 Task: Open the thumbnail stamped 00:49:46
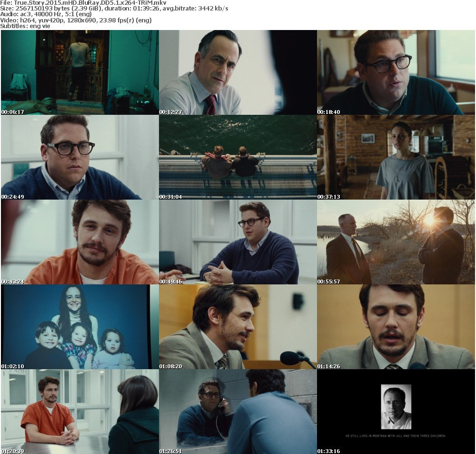pos(238,242)
